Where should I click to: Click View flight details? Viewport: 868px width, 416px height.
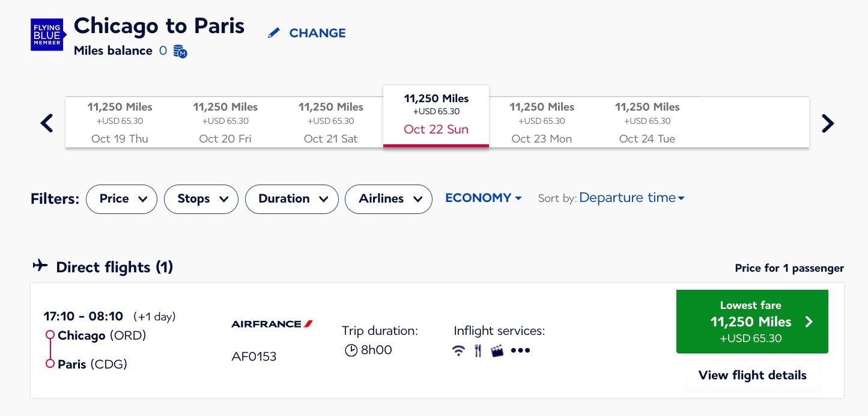pyautogui.click(x=752, y=375)
